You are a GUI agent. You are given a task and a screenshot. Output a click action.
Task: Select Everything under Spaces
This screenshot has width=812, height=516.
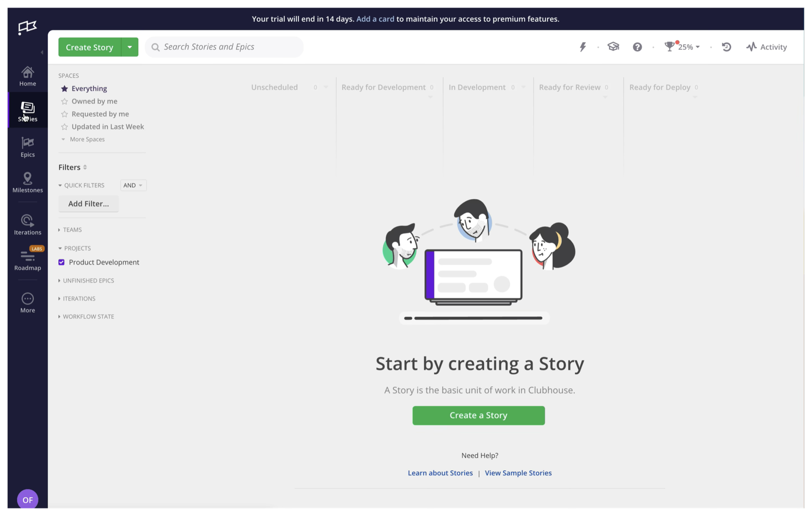tap(89, 88)
